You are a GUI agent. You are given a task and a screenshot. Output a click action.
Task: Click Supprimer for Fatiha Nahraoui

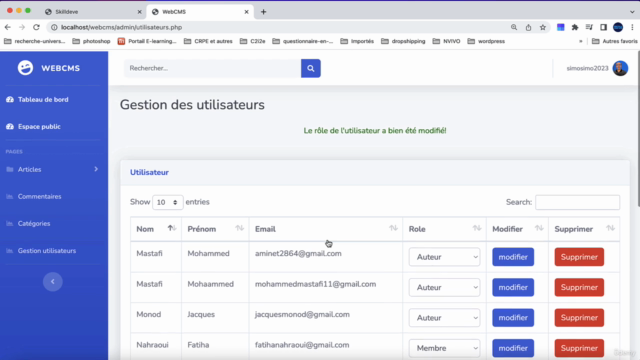[579, 348]
